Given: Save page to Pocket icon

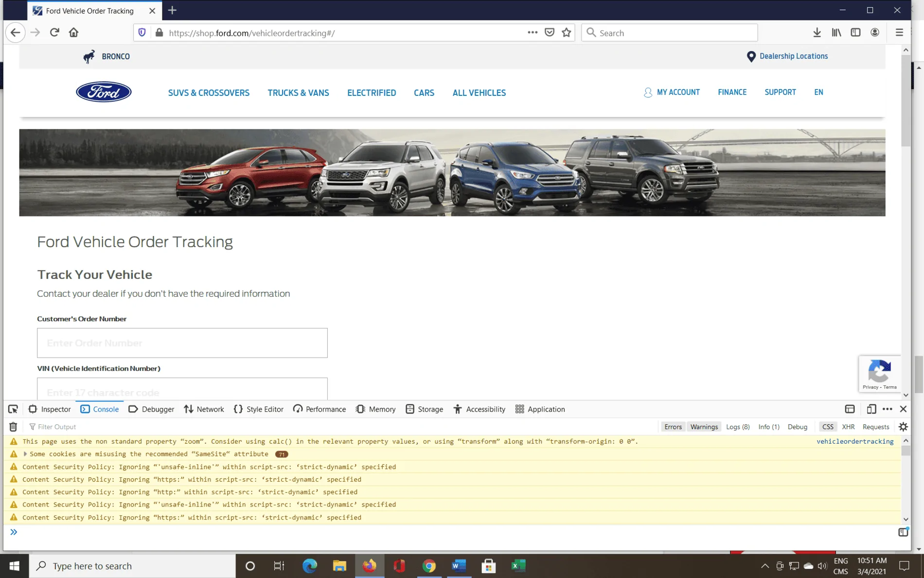Looking at the screenshot, I should click(550, 33).
